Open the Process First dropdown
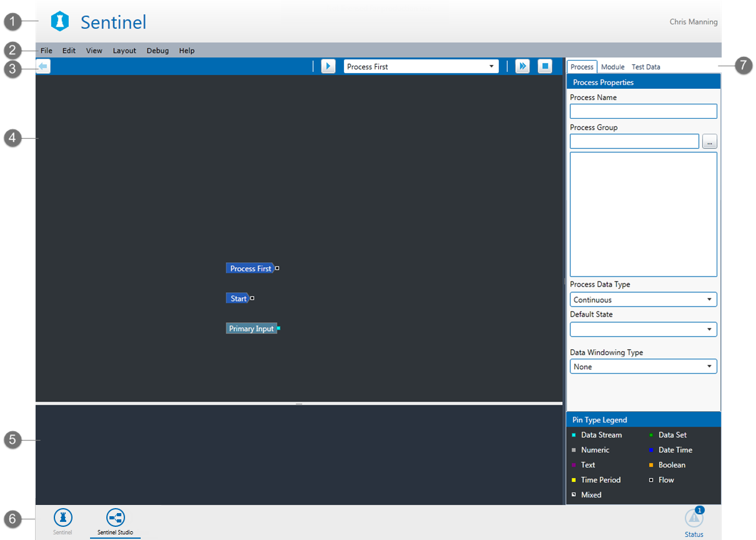This screenshot has height=540, width=756. click(x=421, y=66)
